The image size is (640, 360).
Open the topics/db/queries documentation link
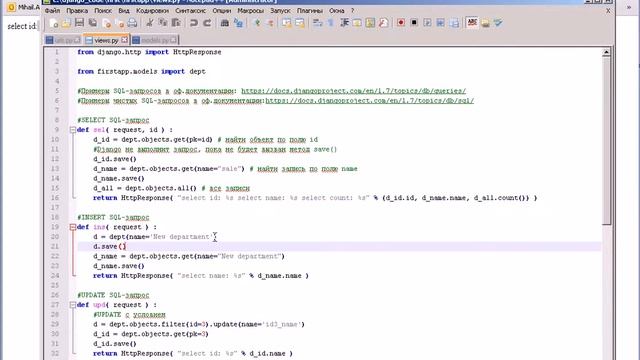click(353, 91)
